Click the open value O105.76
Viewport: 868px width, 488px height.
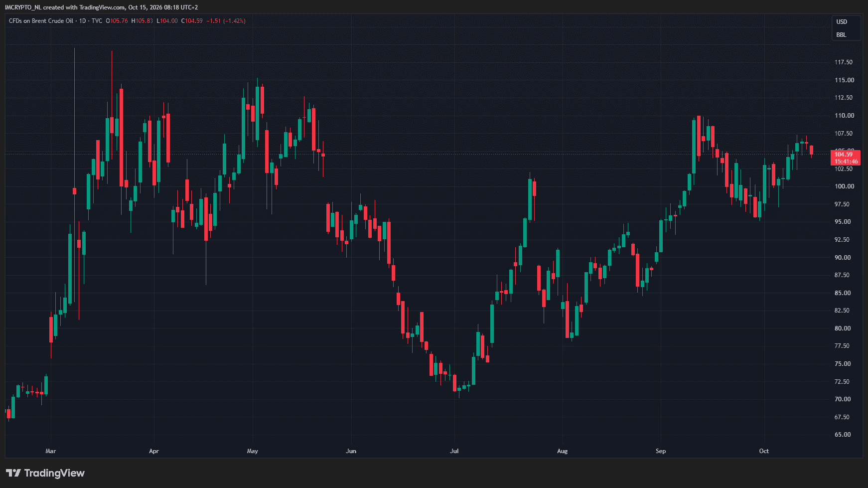coord(117,21)
